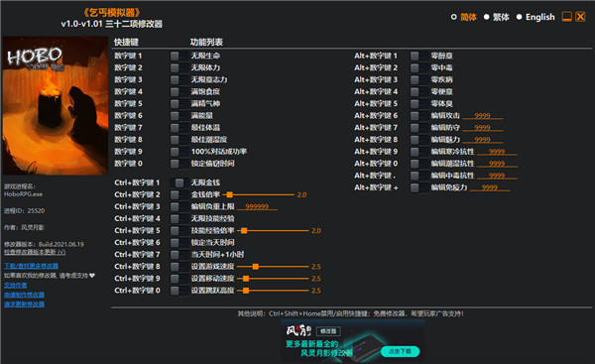Click the HOBO game cover image
The image size is (595, 364).
coord(56,106)
